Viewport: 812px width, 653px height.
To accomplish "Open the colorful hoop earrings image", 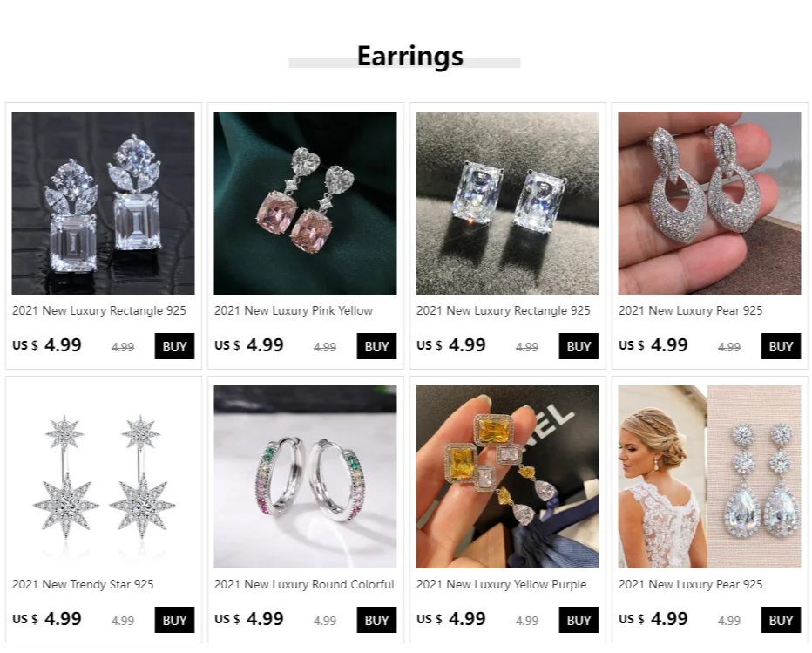I will 305,477.
